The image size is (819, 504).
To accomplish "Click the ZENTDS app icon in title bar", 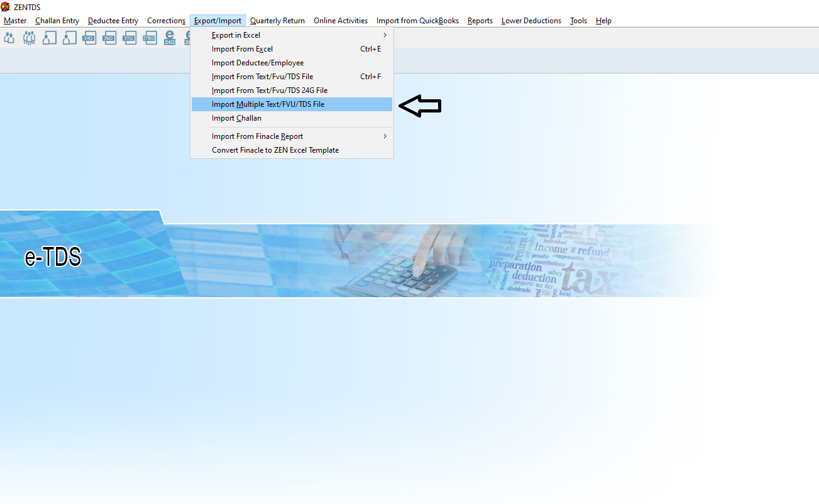I will tap(6, 7).
